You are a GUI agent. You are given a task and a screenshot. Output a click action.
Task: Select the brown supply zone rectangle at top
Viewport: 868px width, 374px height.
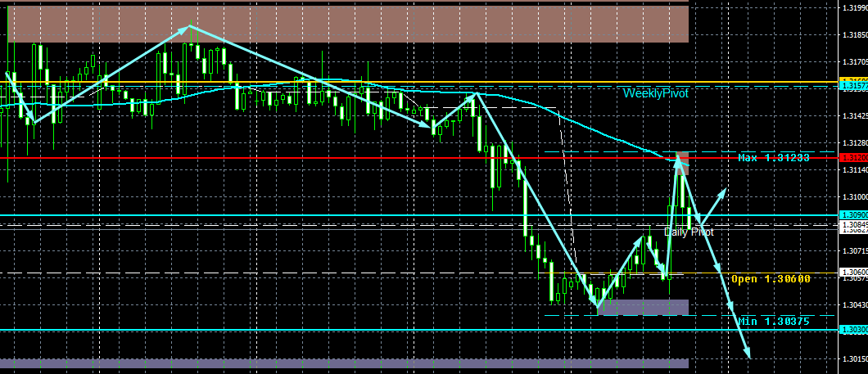point(348,24)
